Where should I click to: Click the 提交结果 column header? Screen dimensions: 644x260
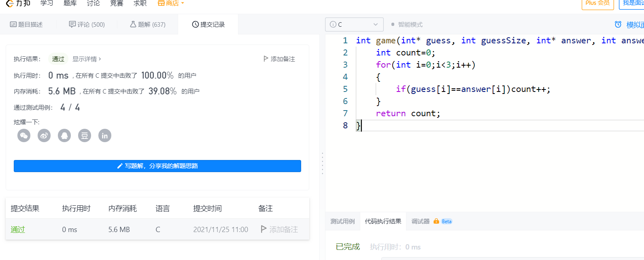click(x=25, y=209)
